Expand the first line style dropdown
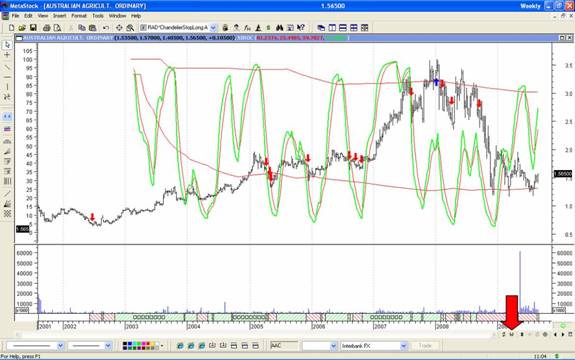 [61, 346]
